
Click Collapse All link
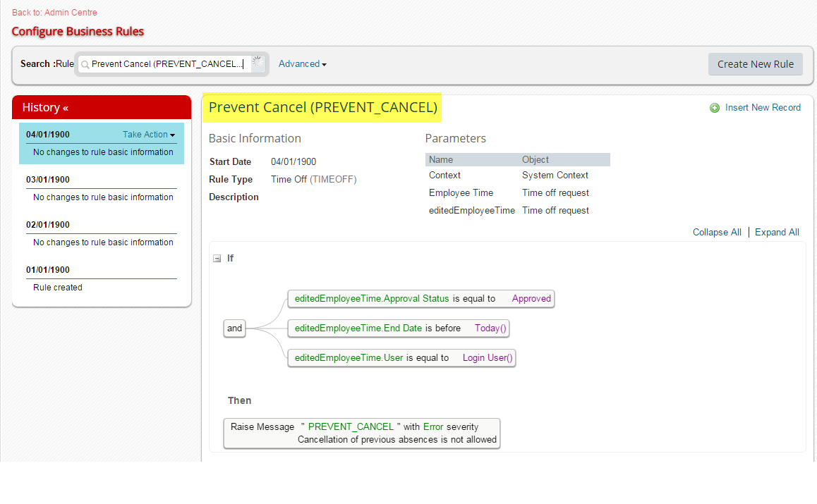pyautogui.click(x=716, y=232)
